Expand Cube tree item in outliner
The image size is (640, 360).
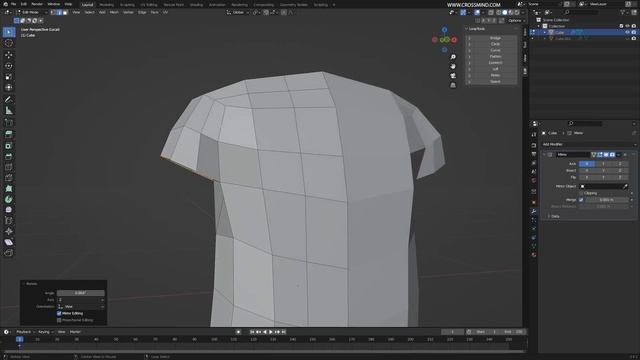coord(545,32)
